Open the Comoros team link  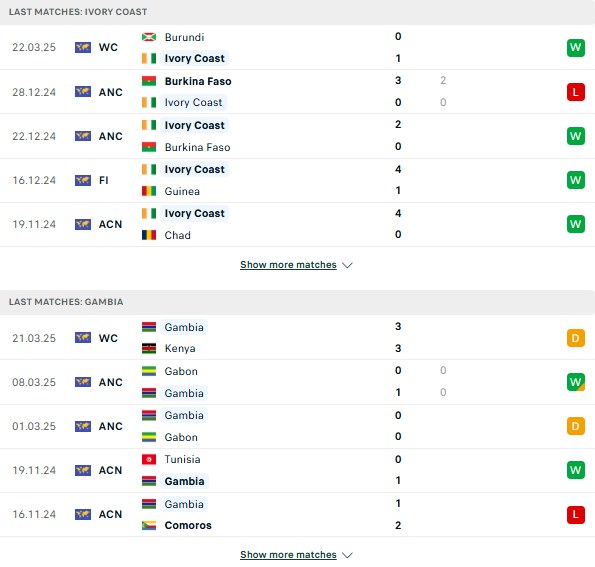coord(188,525)
